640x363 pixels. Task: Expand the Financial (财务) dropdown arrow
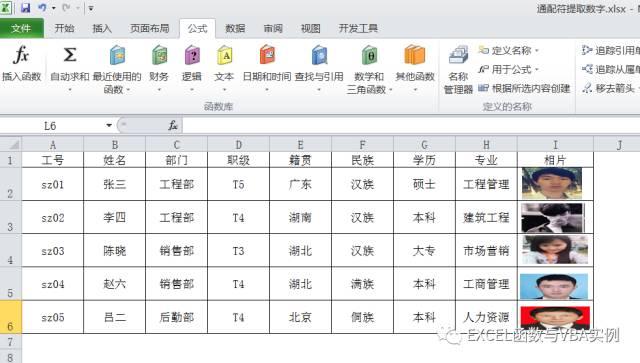click(159, 89)
